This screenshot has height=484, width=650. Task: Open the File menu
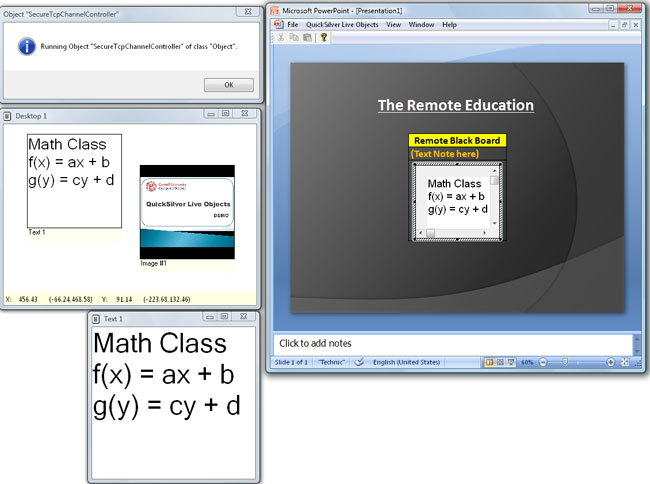[293, 24]
